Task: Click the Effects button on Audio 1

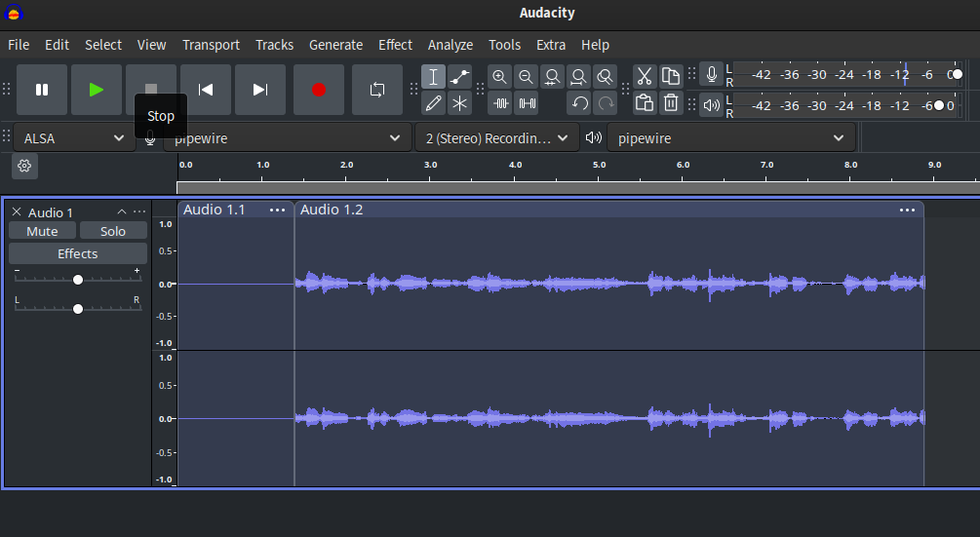Action: (x=78, y=253)
